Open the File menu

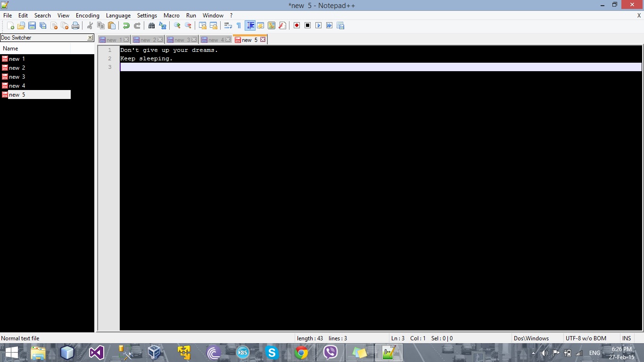tap(8, 16)
